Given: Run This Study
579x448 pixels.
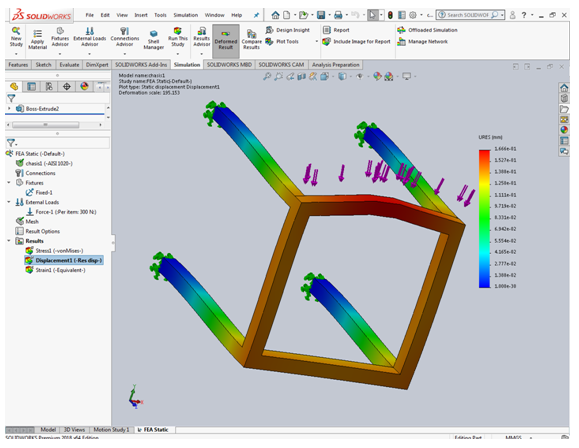Looking at the screenshot, I should tap(178, 37).
